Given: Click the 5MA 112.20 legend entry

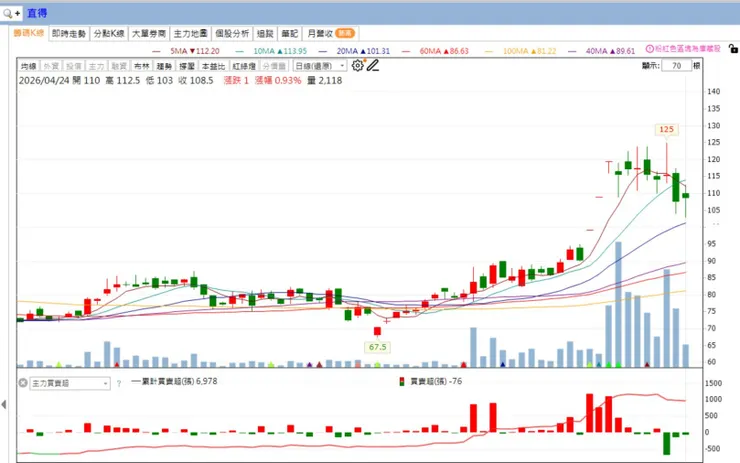Looking at the screenshot, I should 195,51.
